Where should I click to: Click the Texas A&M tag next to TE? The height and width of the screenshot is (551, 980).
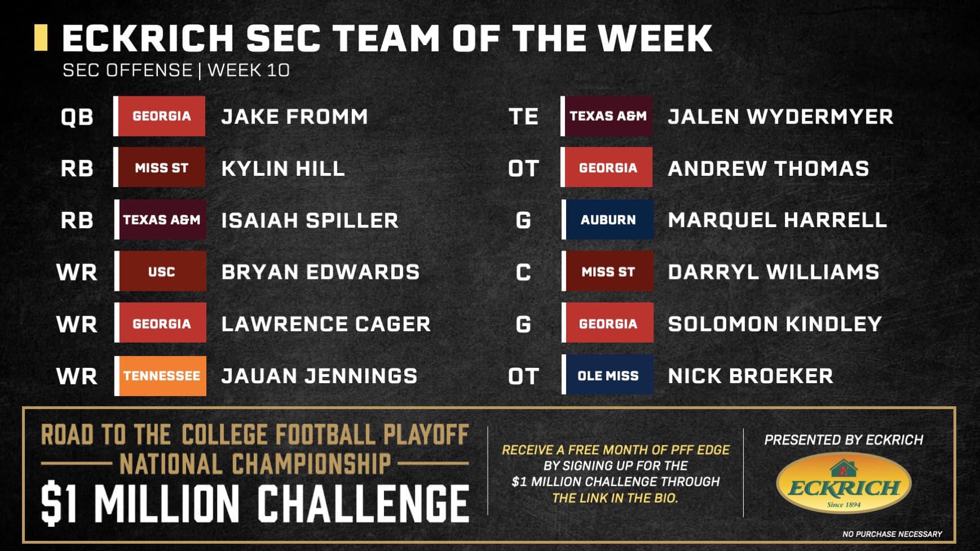click(607, 116)
